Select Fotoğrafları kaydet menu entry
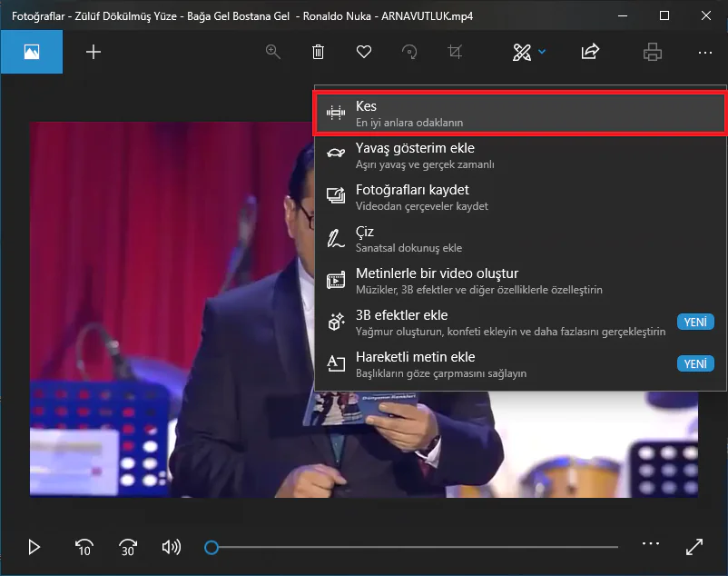The width and height of the screenshot is (728, 576). tap(519, 197)
